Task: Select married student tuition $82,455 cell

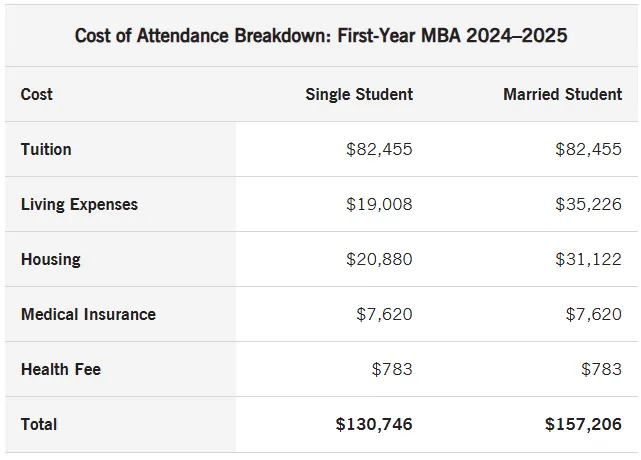Action: [x=588, y=149]
